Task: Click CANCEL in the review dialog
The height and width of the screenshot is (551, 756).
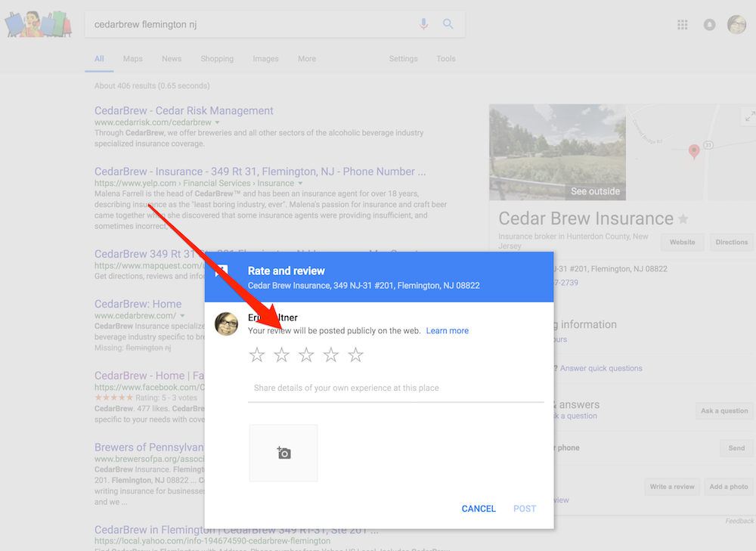Action: [479, 509]
